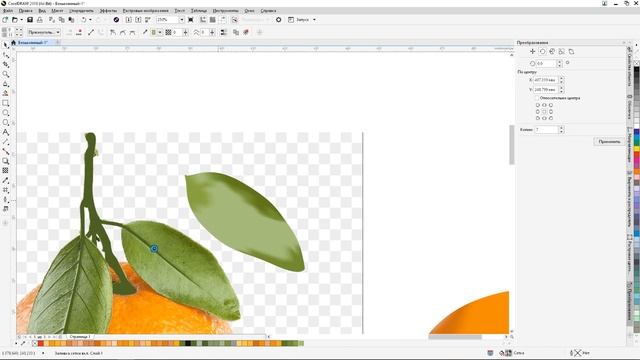Click the Paste icon in toolbar
This screenshot has width=640, height=360.
[x=71, y=20]
